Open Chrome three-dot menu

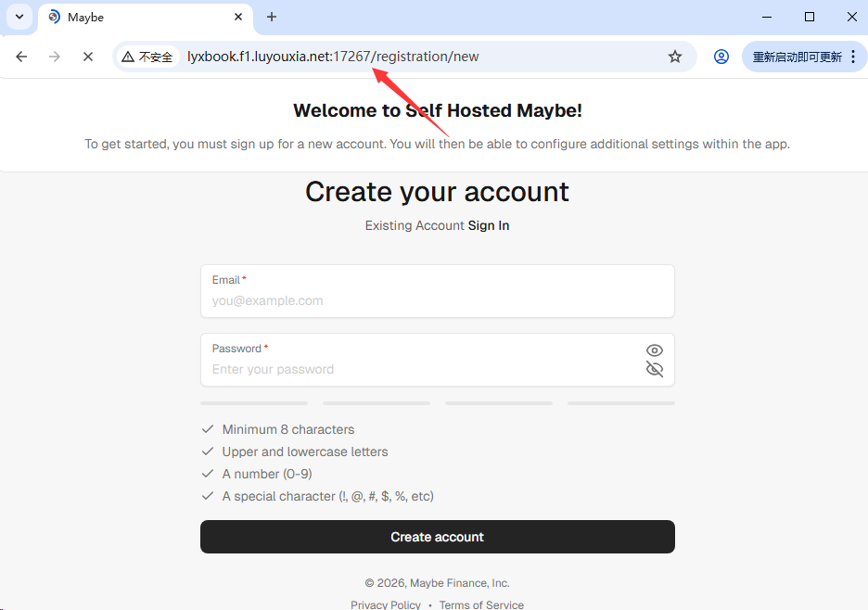853,57
